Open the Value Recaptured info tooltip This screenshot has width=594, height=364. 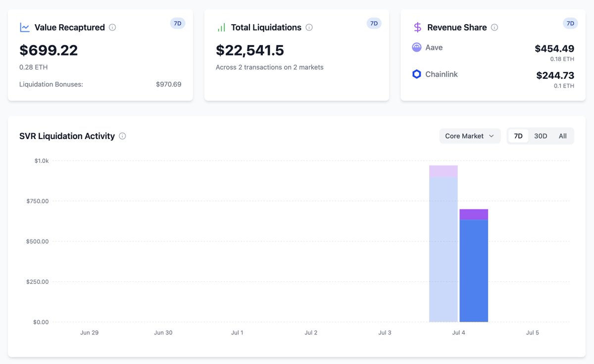112,28
